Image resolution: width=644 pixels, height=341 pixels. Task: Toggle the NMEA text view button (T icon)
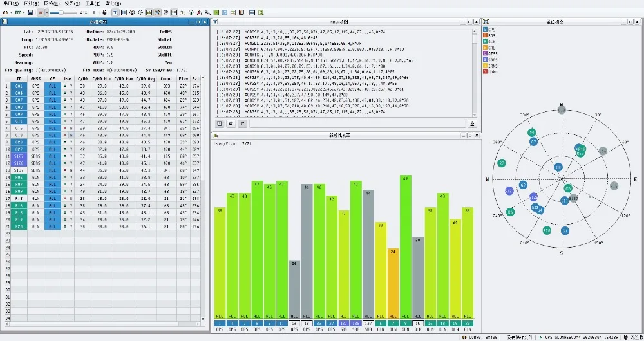click(115, 12)
